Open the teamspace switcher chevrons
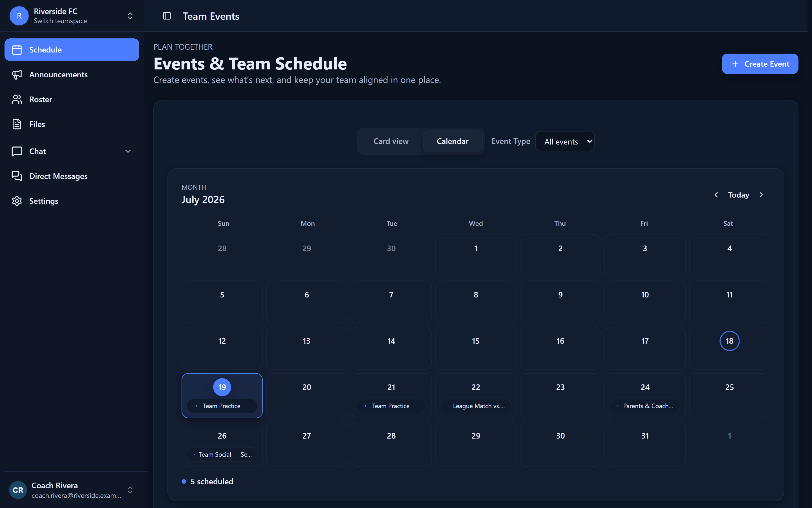 click(130, 16)
